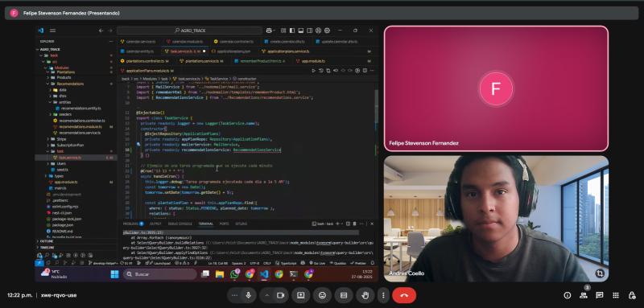Image resolution: width=644 pixels, height=308 pixels.
Task: Collapse the Recomendations folder
Action: 70,84
